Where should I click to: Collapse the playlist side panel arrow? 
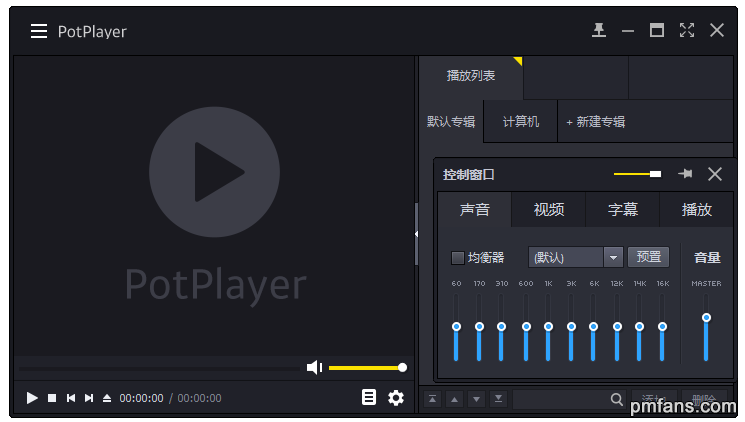pyautogui.click(x=416, y=234)
